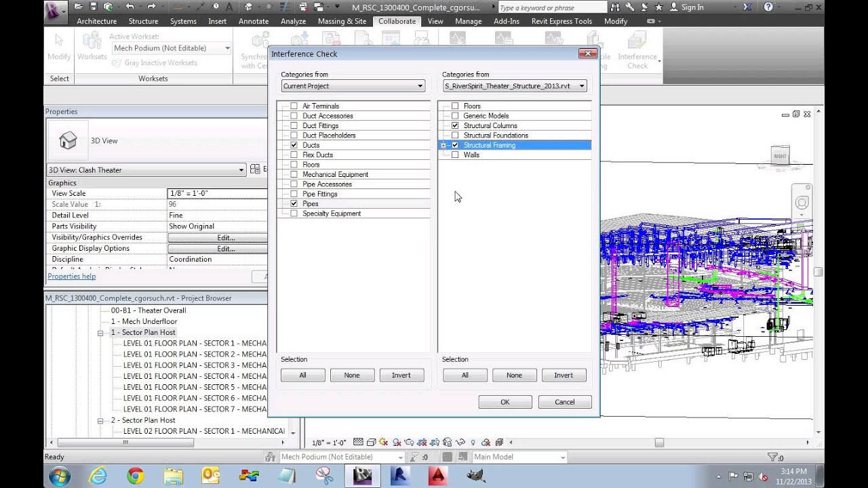Check the Flex Ducts category

pyautogui.click(x=294, y=155)
